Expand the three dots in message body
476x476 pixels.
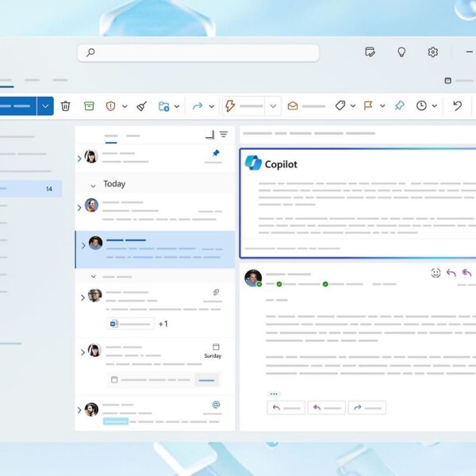(x=274, y=393)
